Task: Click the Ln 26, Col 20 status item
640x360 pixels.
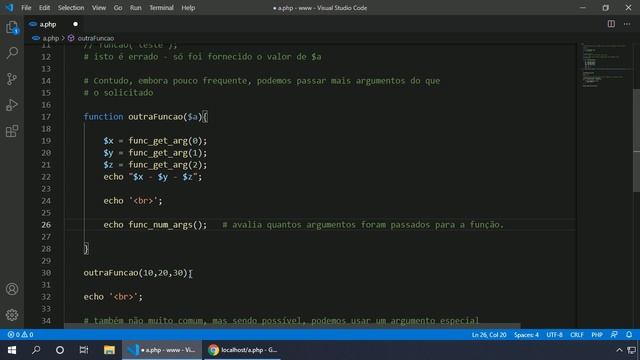Action: point(489,335)
